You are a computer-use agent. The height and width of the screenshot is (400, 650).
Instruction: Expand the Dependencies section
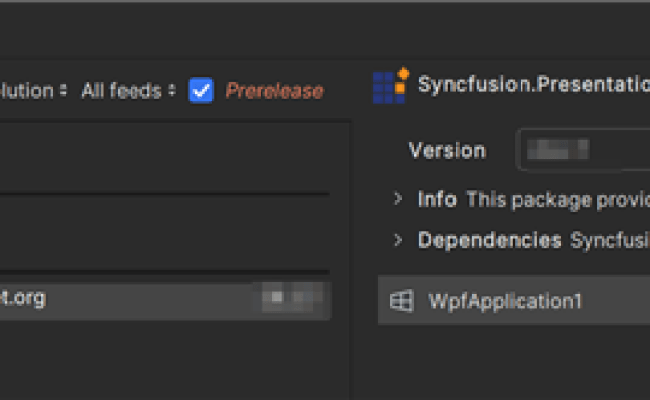(x=398, y=240)
